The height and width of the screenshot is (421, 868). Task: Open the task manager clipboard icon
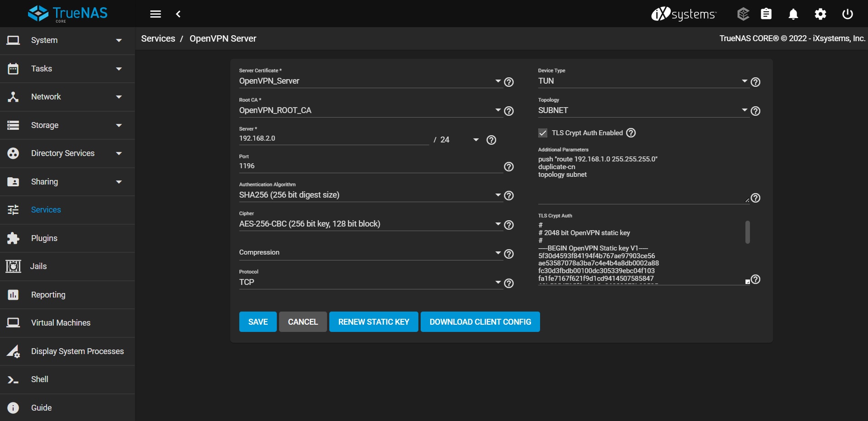click(766, 14)
